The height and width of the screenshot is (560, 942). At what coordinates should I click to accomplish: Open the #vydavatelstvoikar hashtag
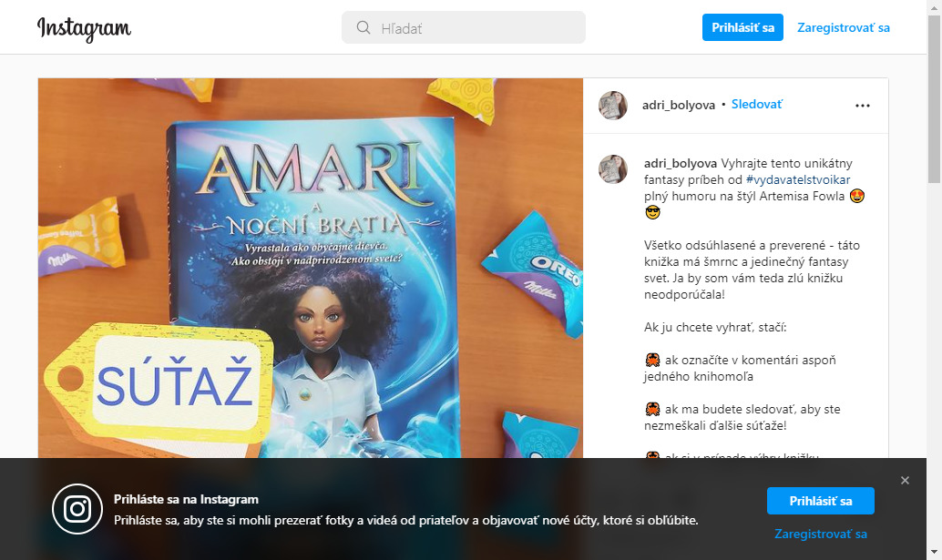click(798, 179)
